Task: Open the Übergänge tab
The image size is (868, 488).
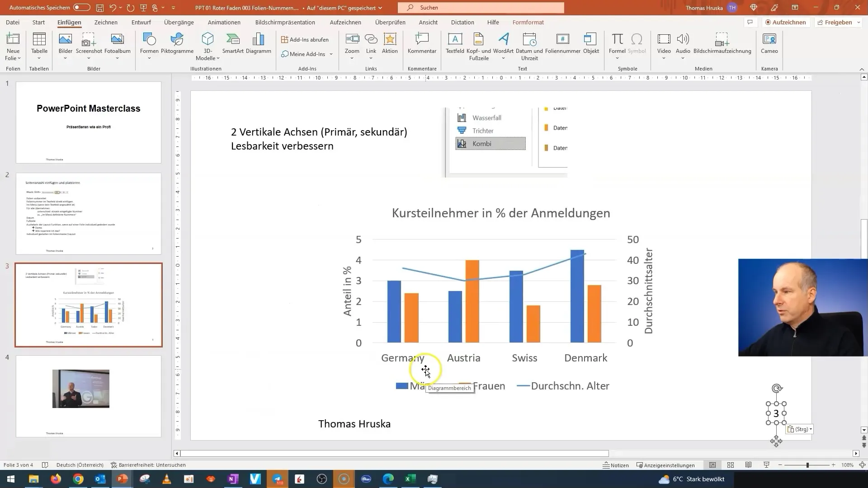Action: [179, 22]
